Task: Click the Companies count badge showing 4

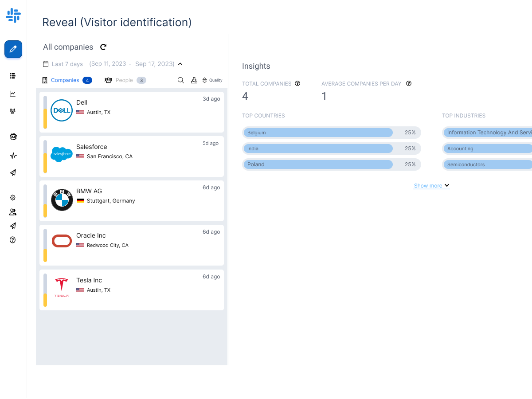Action: pos(87,80)
